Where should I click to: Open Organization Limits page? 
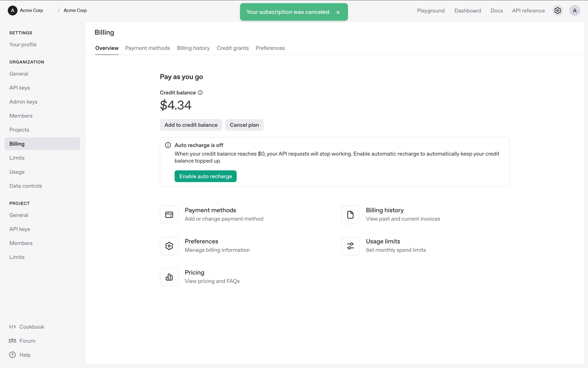(x=17, y=158)
